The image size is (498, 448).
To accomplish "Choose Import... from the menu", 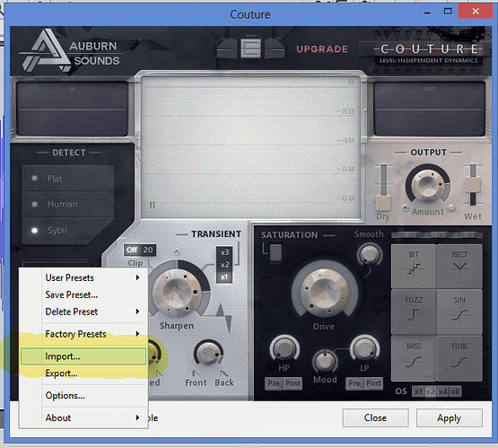I will point(83,356).
